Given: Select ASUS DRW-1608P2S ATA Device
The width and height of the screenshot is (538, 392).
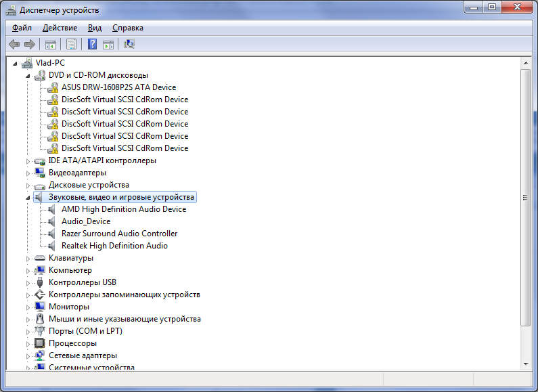Looking at the screenshot, I should click(x=118, y=87).
